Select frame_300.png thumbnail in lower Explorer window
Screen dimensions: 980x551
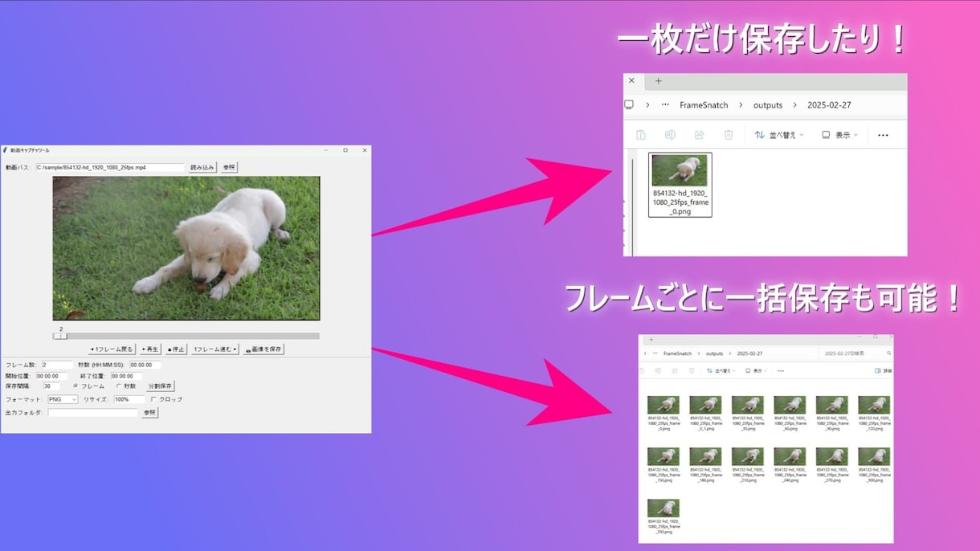(874, 456)
